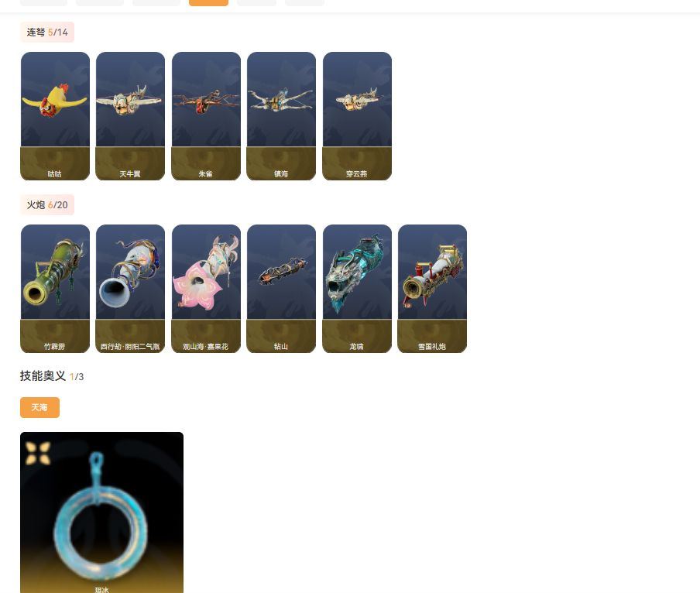Screen dimensions: 700x593
Task: Click the golden four-petal emblem on skill card
Action: pos(38,454)
